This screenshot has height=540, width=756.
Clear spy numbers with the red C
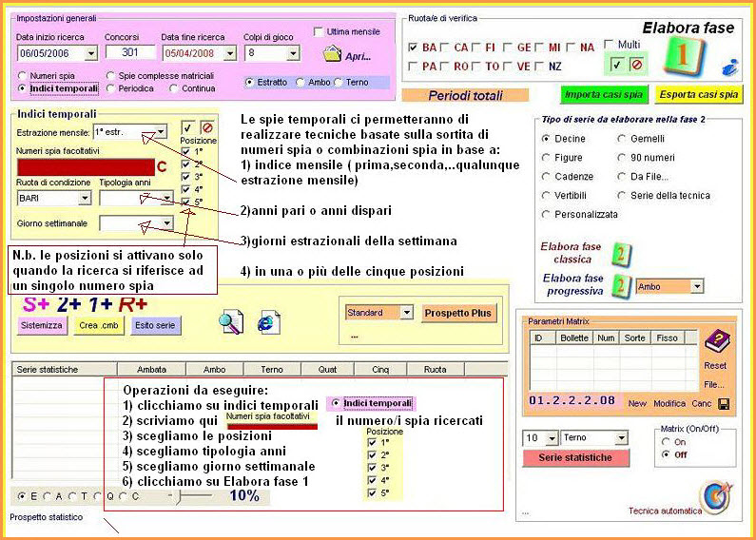[162, 167]
